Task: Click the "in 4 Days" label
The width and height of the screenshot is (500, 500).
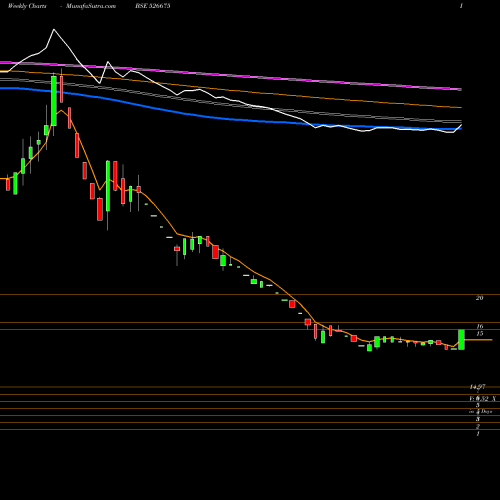Action: click(x=480, y=412)
